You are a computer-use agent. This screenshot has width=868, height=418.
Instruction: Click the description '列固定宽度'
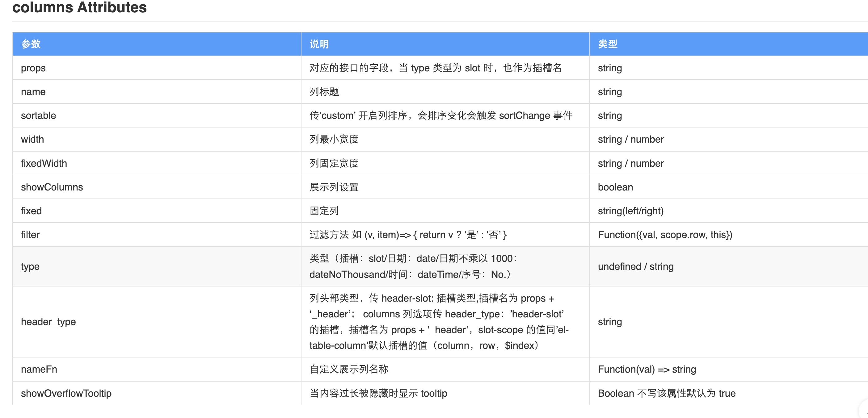pos(334,163)
